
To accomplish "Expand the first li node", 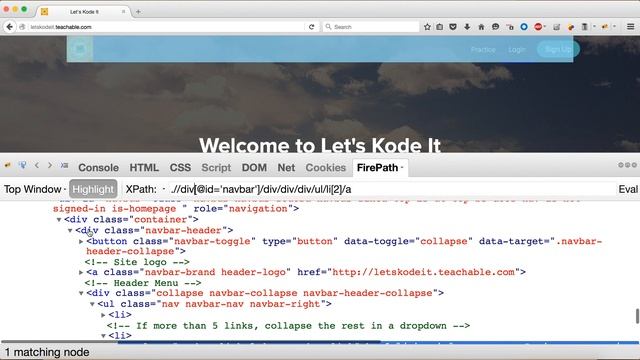I will click(103, 315).
